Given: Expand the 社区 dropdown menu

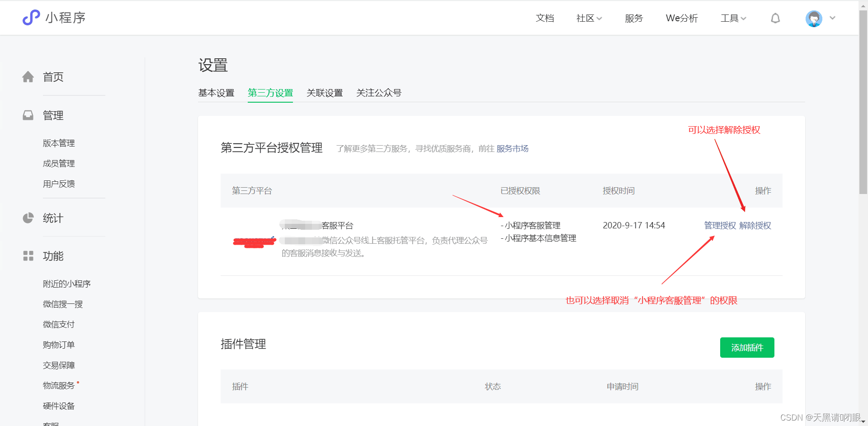Looking at the screenshot, I should (589, 18).
